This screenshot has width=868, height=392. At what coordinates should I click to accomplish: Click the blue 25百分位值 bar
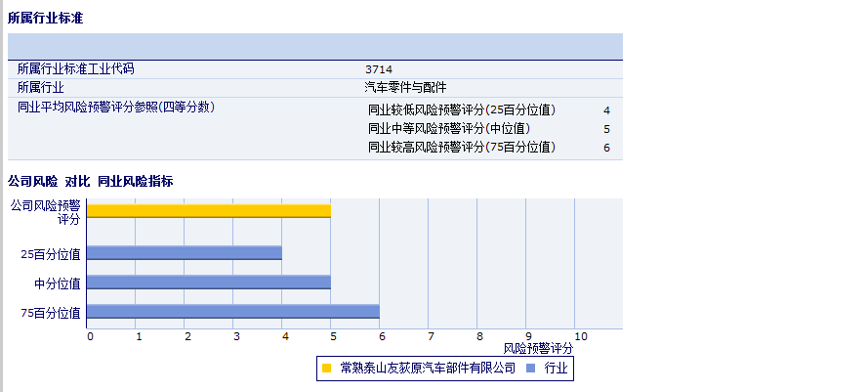click(x=185, y=252)
